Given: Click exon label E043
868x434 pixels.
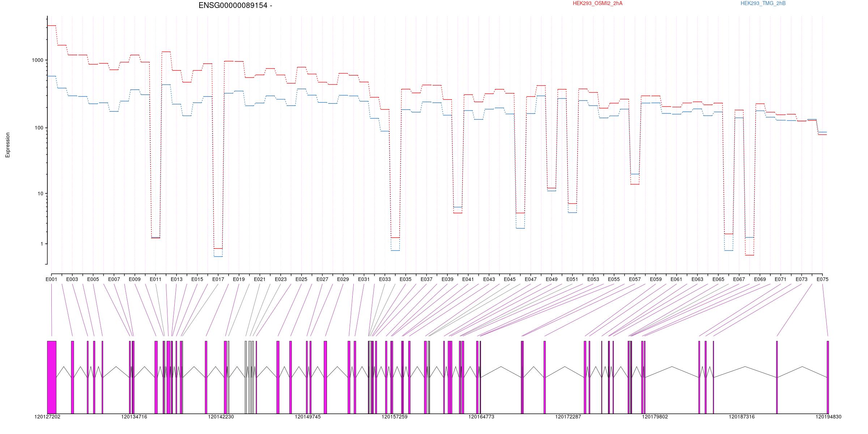Looking at the screenshot, I should tap(489, 279).
